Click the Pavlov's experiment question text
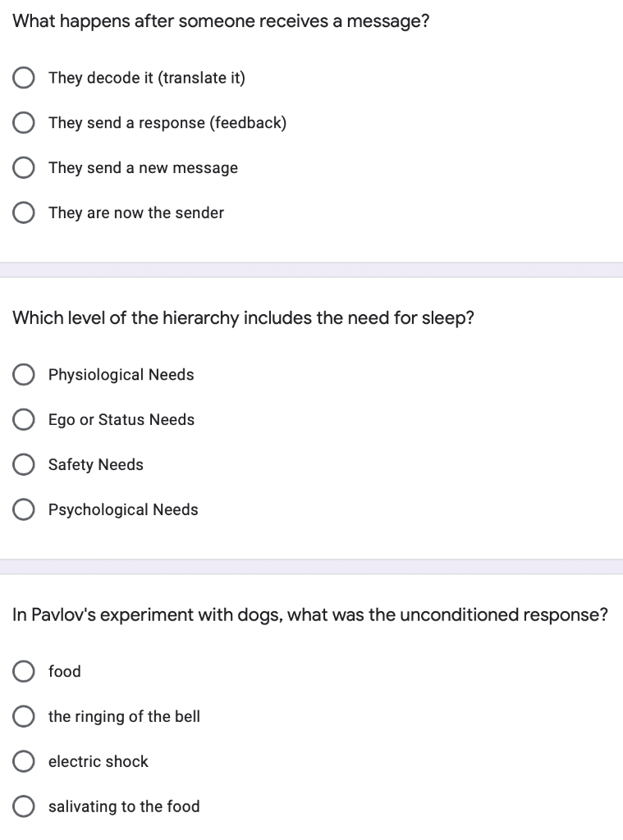Screen dimensions: 623x840 click(x=309, y=615)
